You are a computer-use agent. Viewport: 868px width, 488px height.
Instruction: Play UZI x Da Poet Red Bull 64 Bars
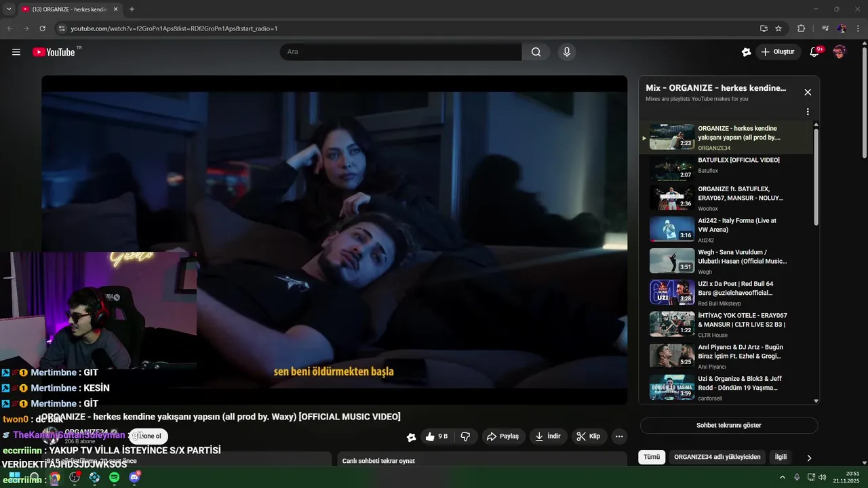click(726, 293)
